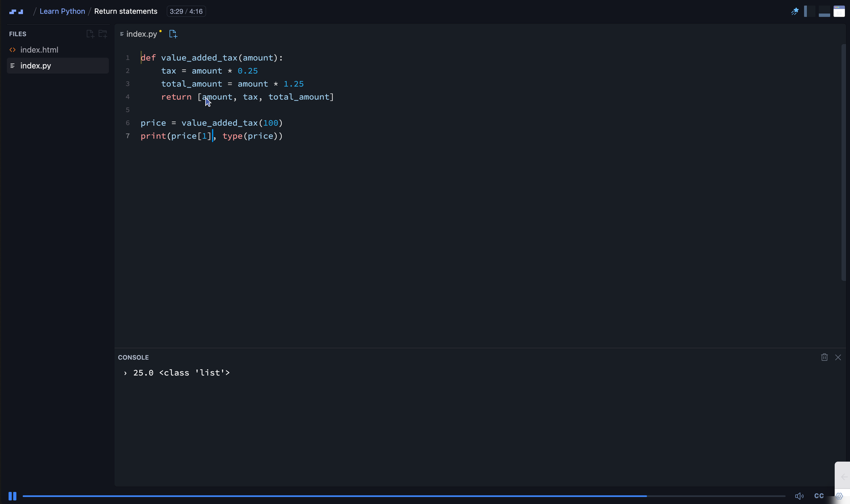Click 'value_added_tax' in line 1
This screenshot has height=504, width=850.
pyautogui.click(x=199, y=58)
